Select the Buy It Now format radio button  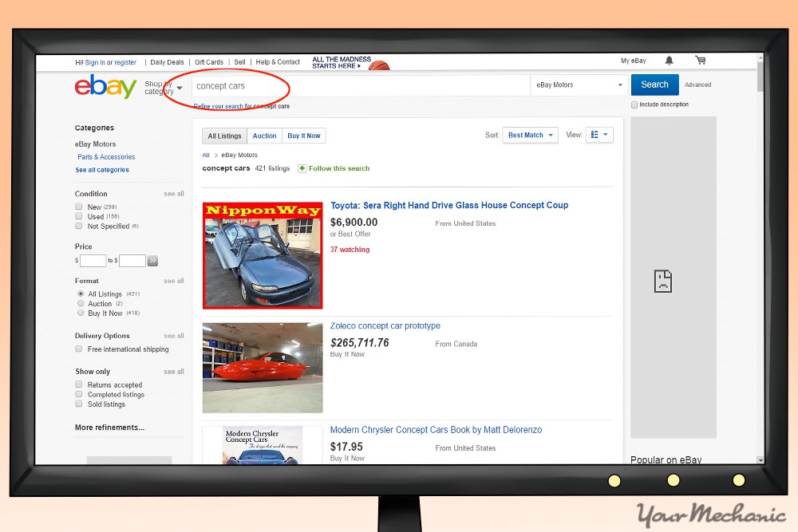coord(81,313)
